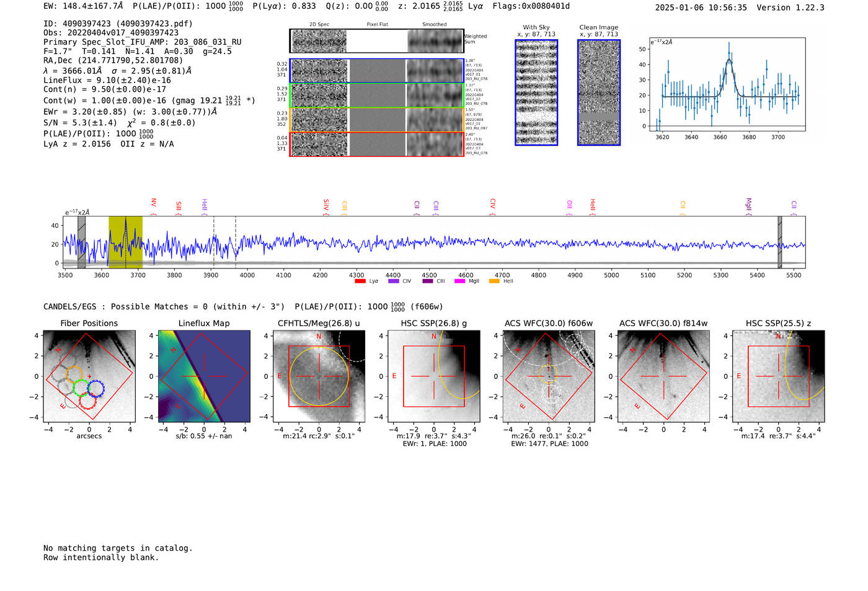Click the orange HeII legend swatch
868x591 pixels.
pyautogui.click(x=494, y=281)
